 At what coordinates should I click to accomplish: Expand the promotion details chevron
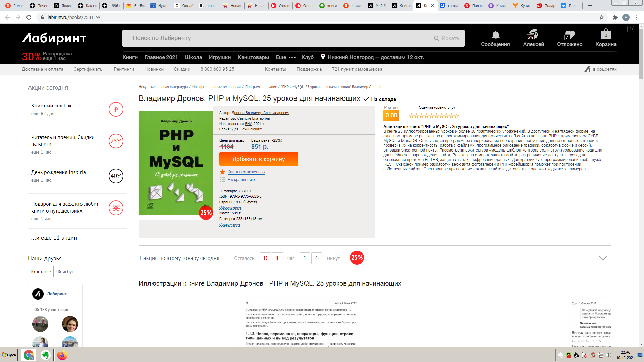pyautogui.click(x=603, y=258)
